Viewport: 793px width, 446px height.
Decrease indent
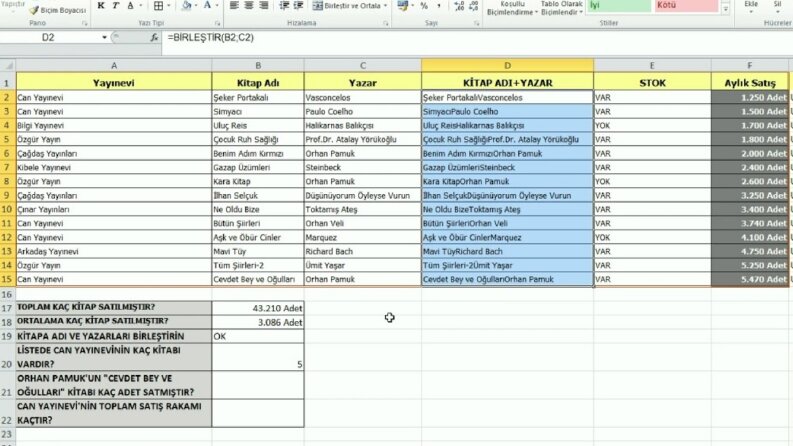click(x=284, y=6)
